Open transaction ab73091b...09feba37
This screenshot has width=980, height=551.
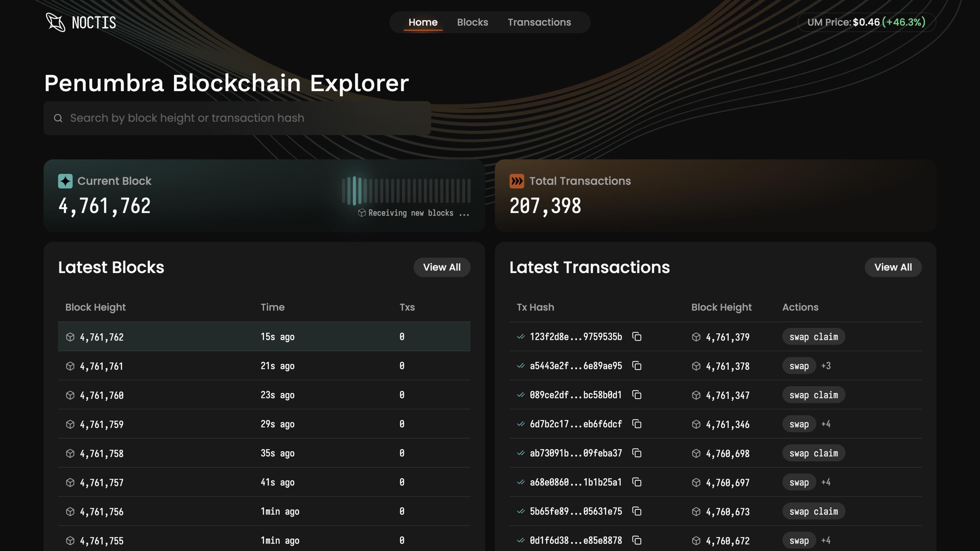tap(576, 453)
